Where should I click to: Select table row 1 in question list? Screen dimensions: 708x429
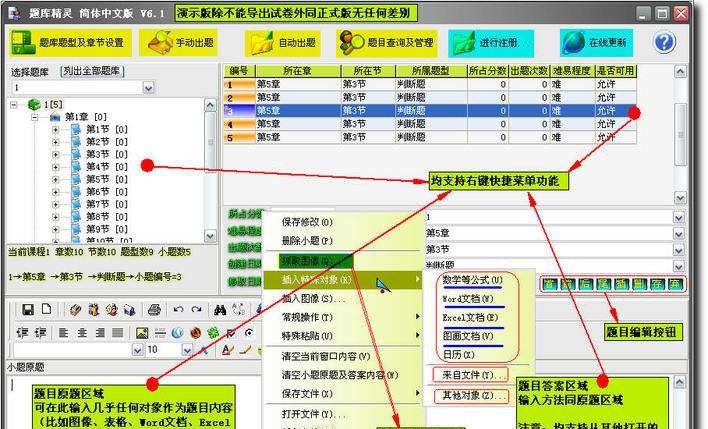click(x=430, y=84)
